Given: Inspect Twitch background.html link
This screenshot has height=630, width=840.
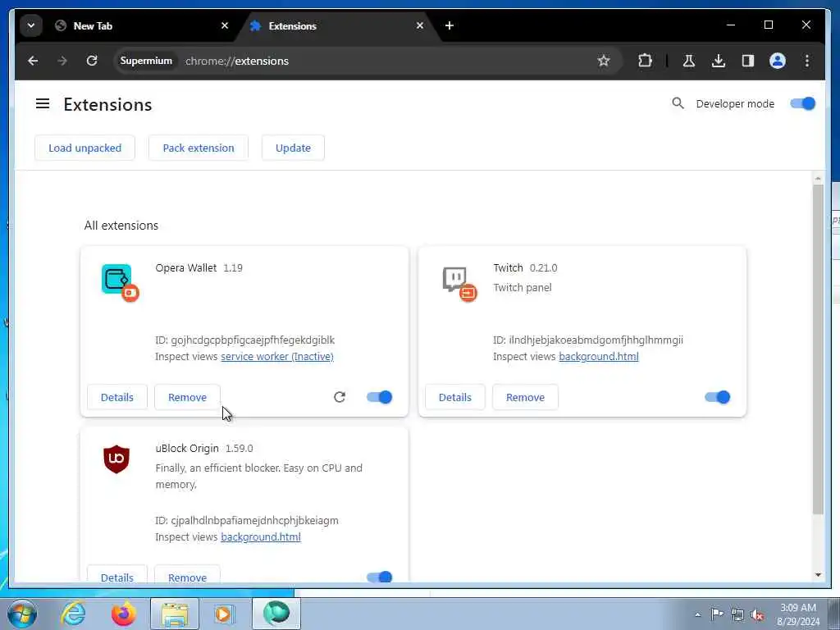Looking at the screenshot, I should coord(598,356).
